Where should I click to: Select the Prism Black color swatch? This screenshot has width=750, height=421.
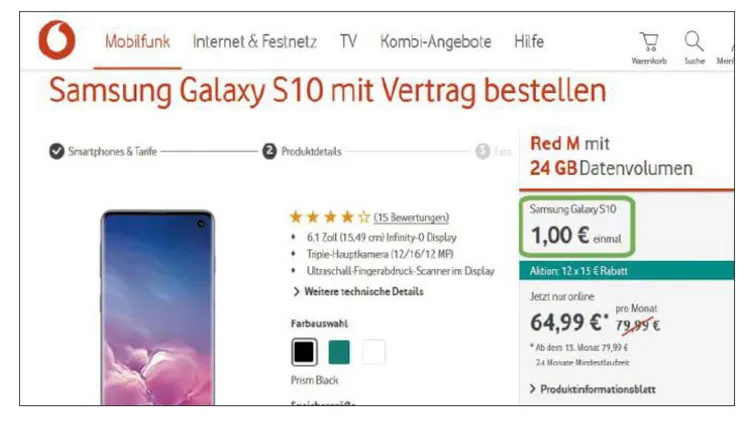click(304, 352)
